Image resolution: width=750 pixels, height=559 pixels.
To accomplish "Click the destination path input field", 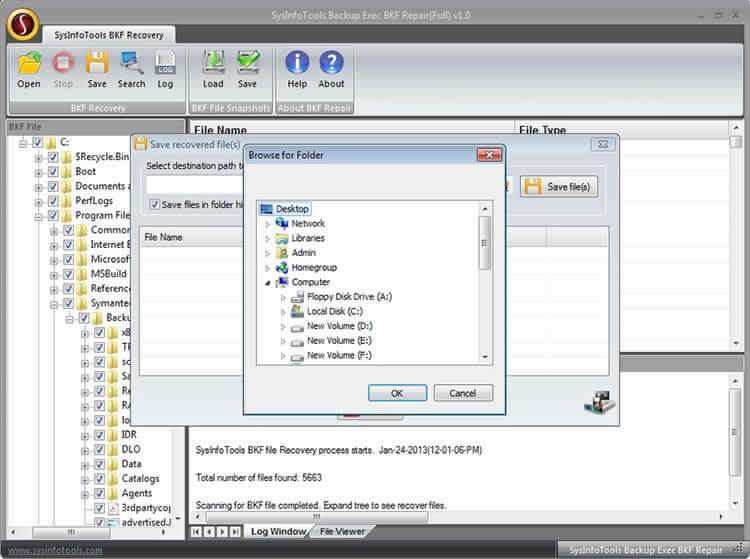I will (x=195, y=186).
